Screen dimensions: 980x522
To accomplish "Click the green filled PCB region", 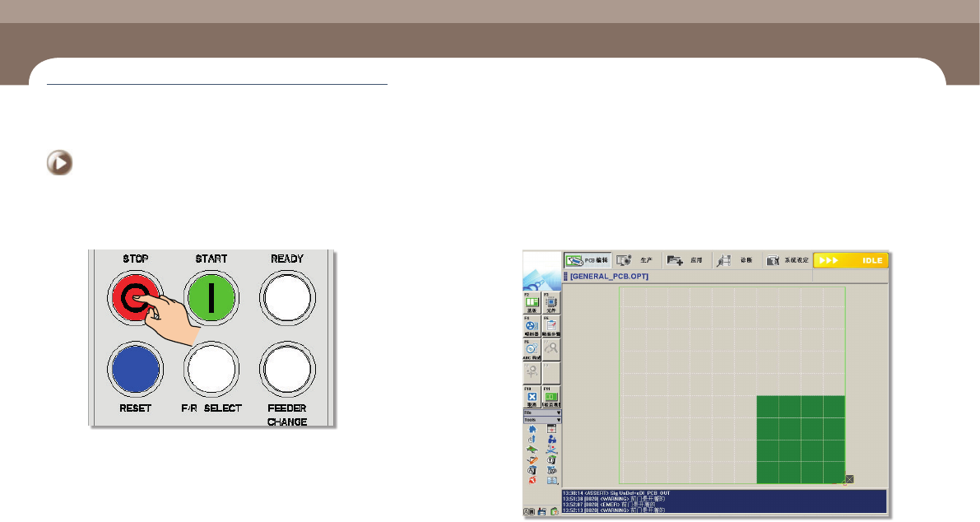I will click(x=801, y=440).
